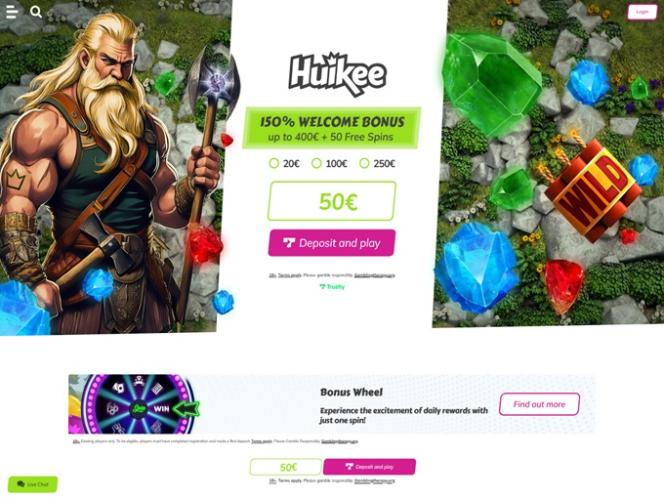The height and width of the screenshot is (499, 664).
Task: Click the 18+ badge under the bottom deposit bar
Action: click(x=273, y=481)
